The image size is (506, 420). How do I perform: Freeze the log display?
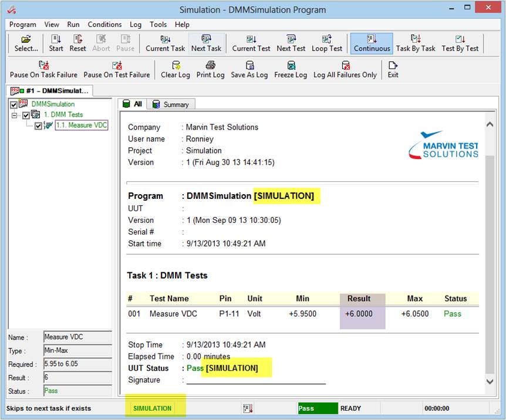coord(291,69)
